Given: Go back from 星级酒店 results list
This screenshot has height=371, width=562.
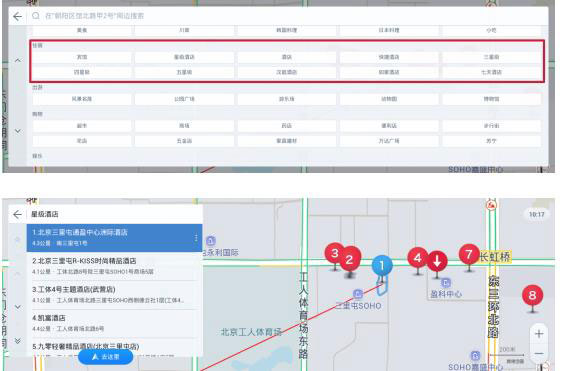Looking at the screenshot, I should [x=17, y=214].
